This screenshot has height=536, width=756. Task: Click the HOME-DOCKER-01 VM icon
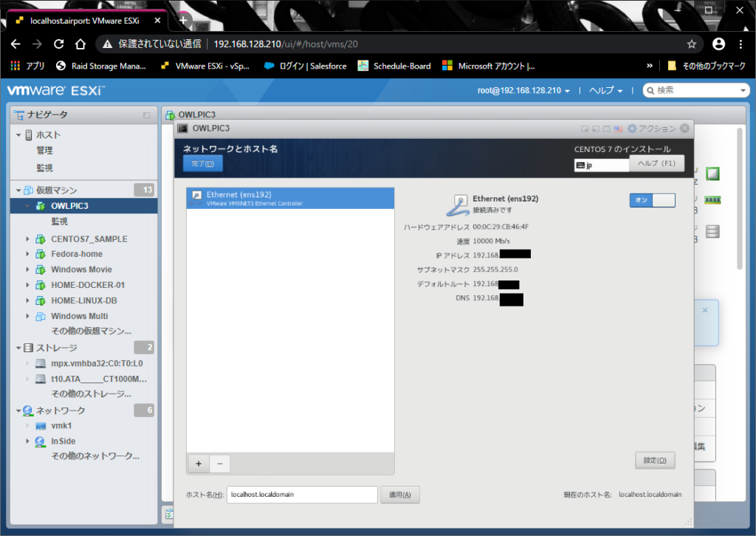[x=41, y=285]
